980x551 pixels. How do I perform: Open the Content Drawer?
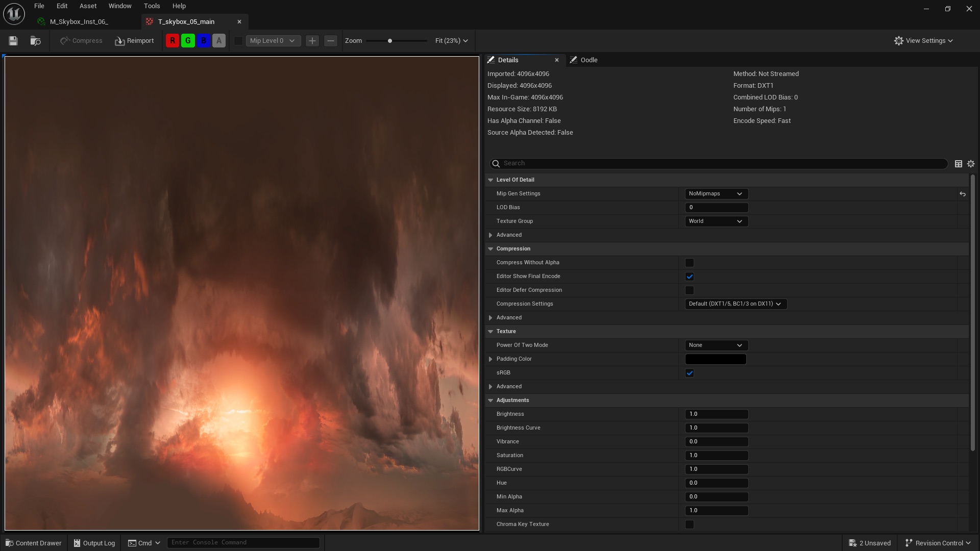click(x=33, y=543)
